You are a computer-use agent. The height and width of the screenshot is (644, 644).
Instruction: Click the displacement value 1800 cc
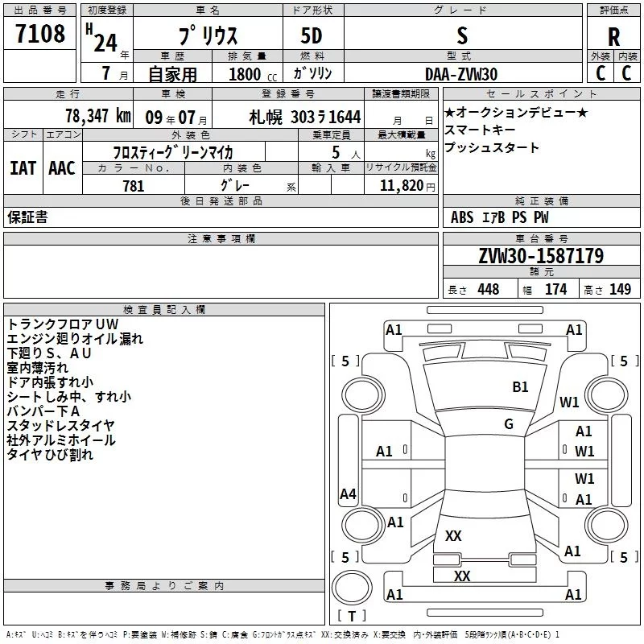click(x=253, y=74)
